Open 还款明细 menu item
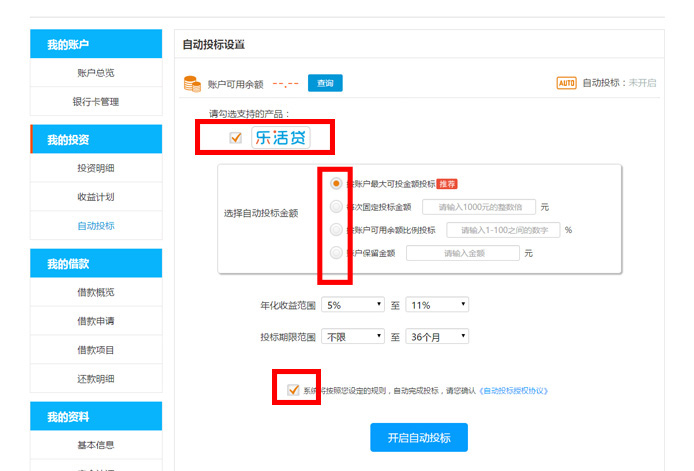The image size is (694, 471). click(x=96, y=378)
